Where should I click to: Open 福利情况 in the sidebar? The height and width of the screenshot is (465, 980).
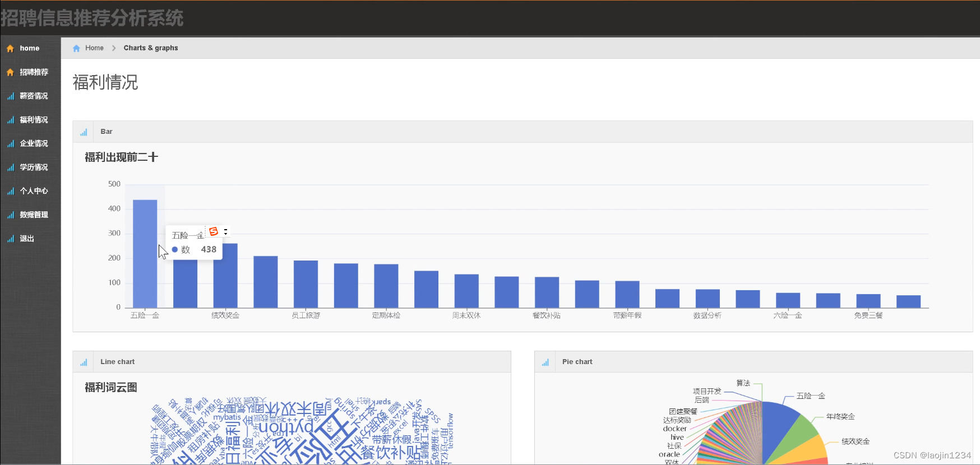click(34, 120)
